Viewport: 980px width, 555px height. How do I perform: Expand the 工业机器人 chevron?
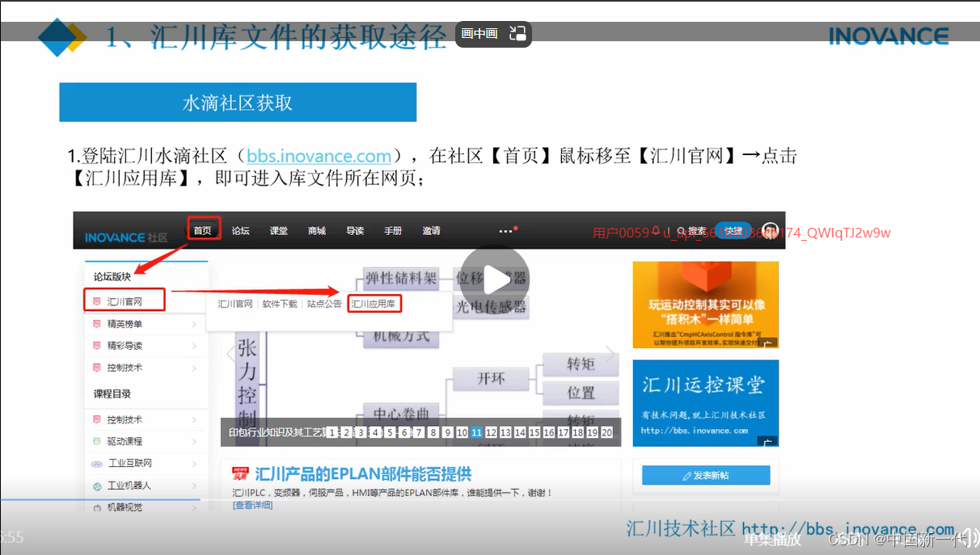(x=195, y=486)
